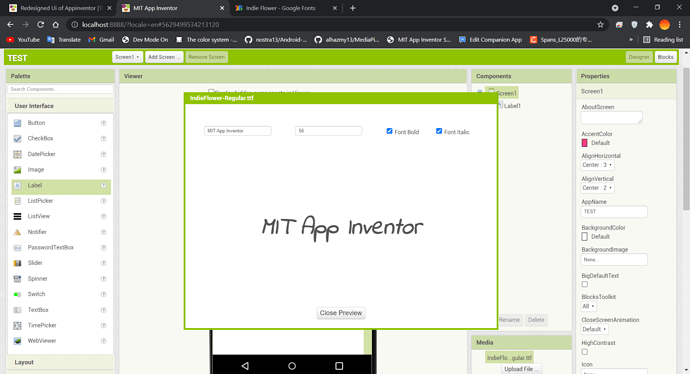Screen dimensions: 690x374
Task: Switch to the Blocks editor view
Action: 665,57
